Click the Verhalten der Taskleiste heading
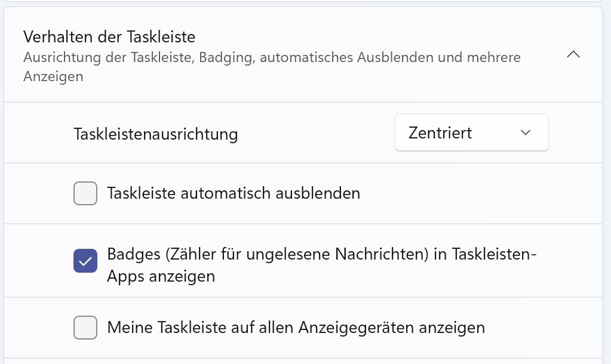 109,37
